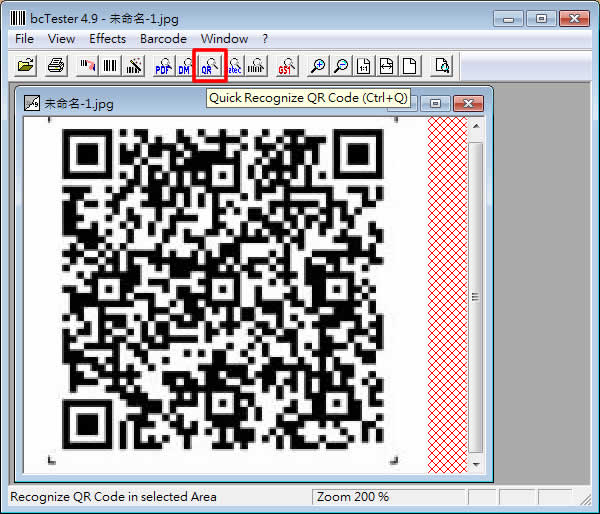Click the document icon of 未命名-1.jpg window
The image size is (600, 514).
pos(32,103)
